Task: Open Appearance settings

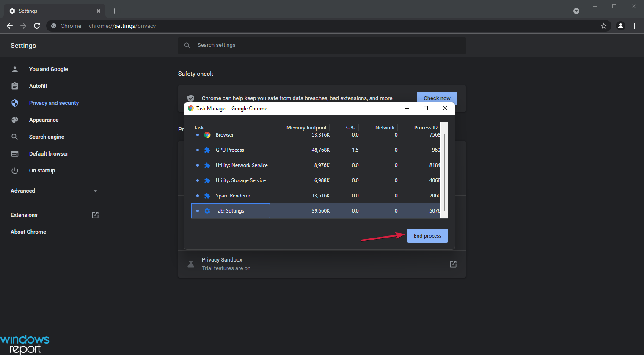Action: (x=44, y=120)
